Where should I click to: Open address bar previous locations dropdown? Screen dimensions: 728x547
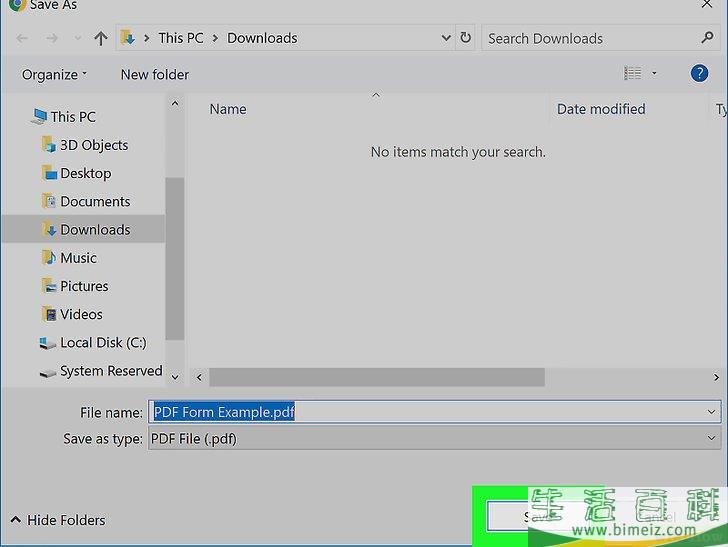(446, 38)
